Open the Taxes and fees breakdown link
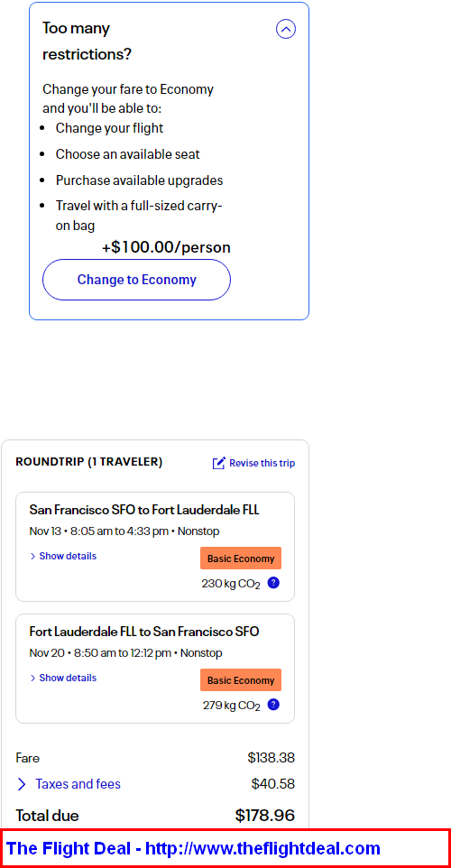The width and height of the screenshot is (451, 868). [x=78, y=784]
